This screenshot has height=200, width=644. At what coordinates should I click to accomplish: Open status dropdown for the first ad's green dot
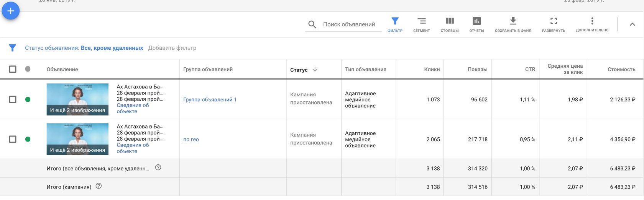pos(28,99)
